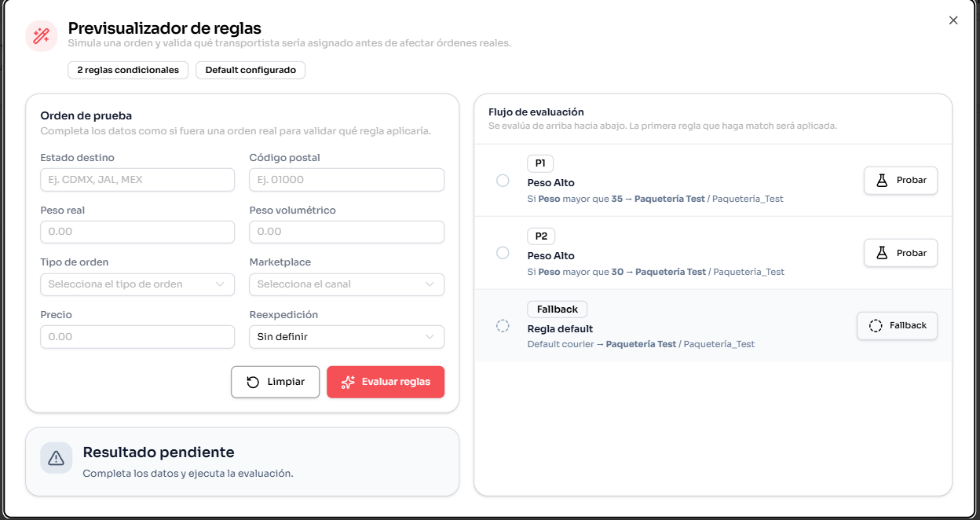Click the dashed circle icon in Fallback button
The image size is (980, 520).
[876, 325]
